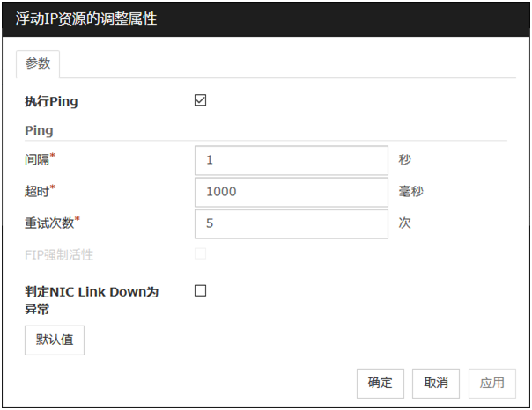The image size is (532, 410).
Task: Click the Ping section heading
Action: pyautogui.click(x=39, y=130)
